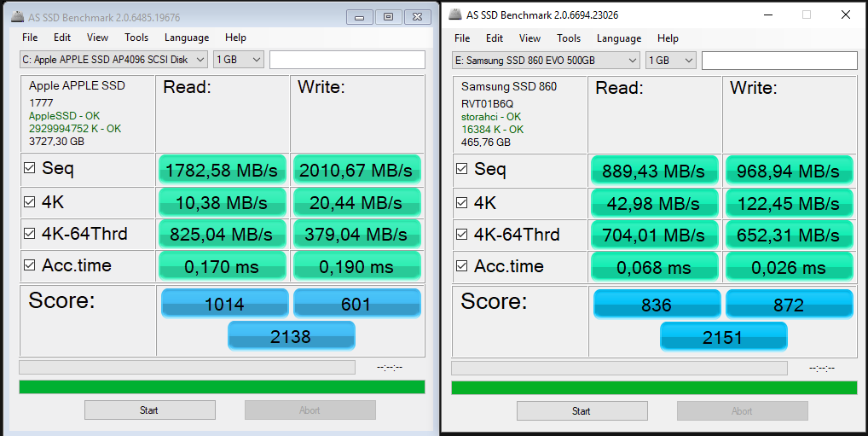This screenshot has width=868, height=436.
Task: Open View menu in Samsung window
Action: tap(529, 38)
